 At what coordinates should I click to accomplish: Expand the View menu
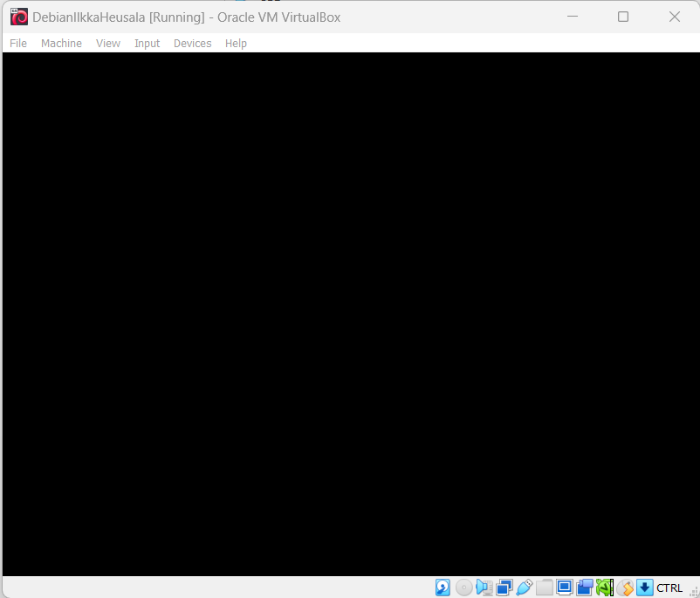coord(108,43)
